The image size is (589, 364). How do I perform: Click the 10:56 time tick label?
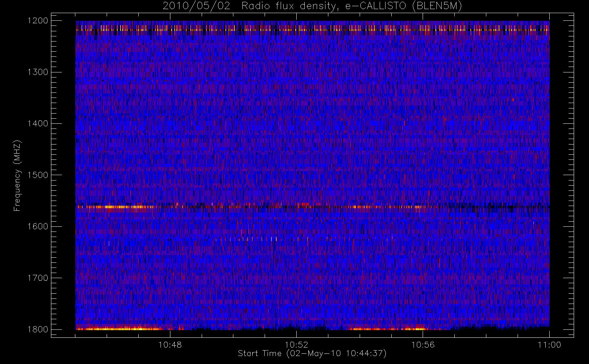[x=423, y=345]
